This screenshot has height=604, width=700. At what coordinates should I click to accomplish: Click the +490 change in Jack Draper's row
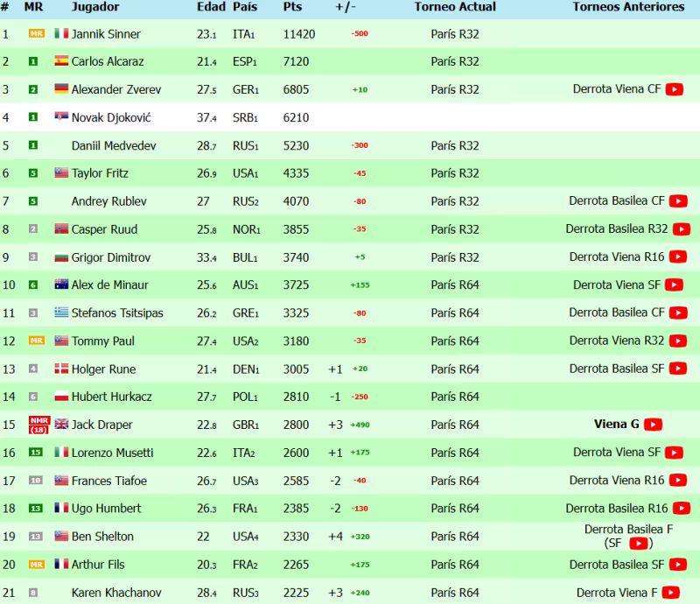point(360,425)
